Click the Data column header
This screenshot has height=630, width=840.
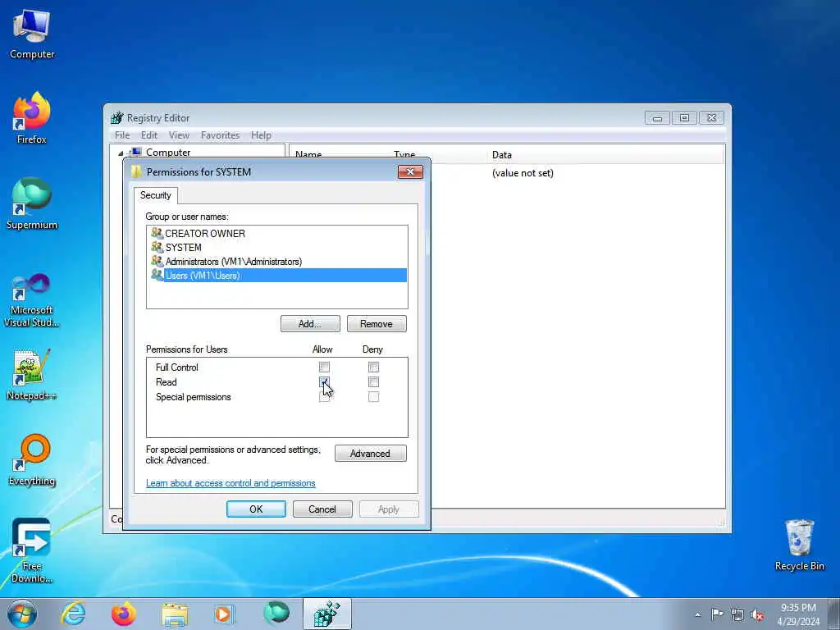[607, 155]
